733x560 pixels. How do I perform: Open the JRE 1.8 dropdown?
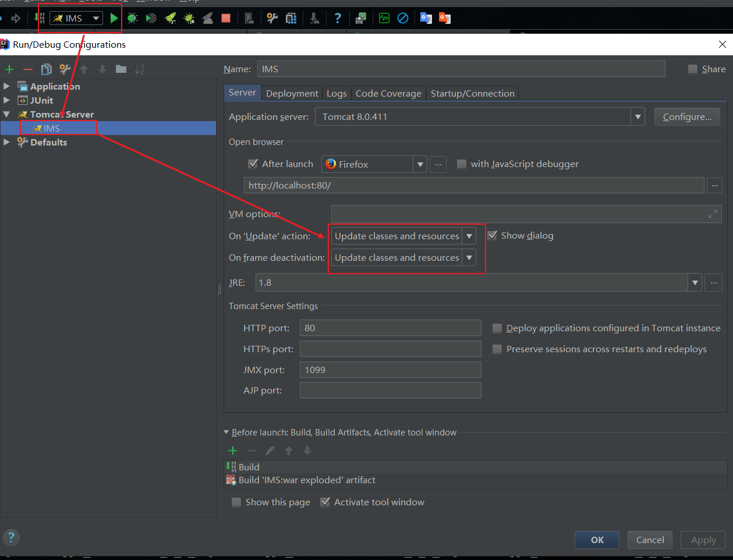click(x=695, y=283)
